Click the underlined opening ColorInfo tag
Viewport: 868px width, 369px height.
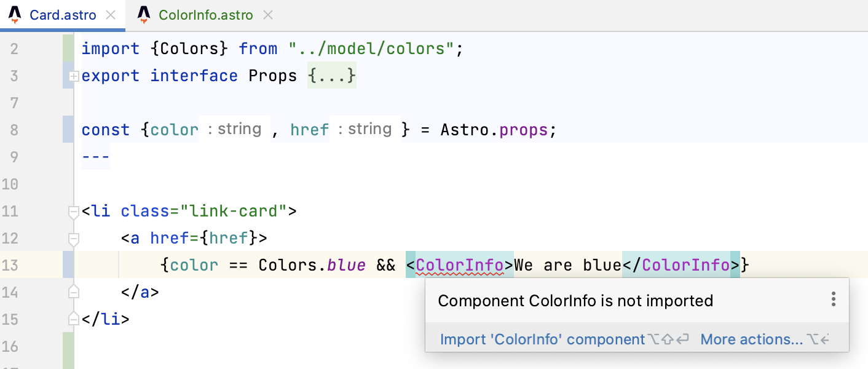coord(460,265)
